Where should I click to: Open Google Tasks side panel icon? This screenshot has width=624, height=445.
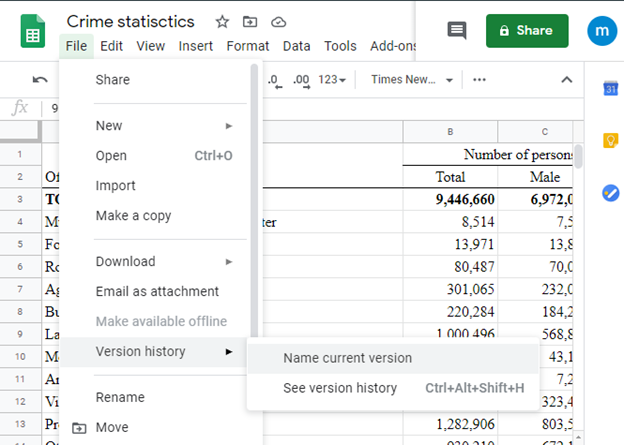(x=610, y=193)
